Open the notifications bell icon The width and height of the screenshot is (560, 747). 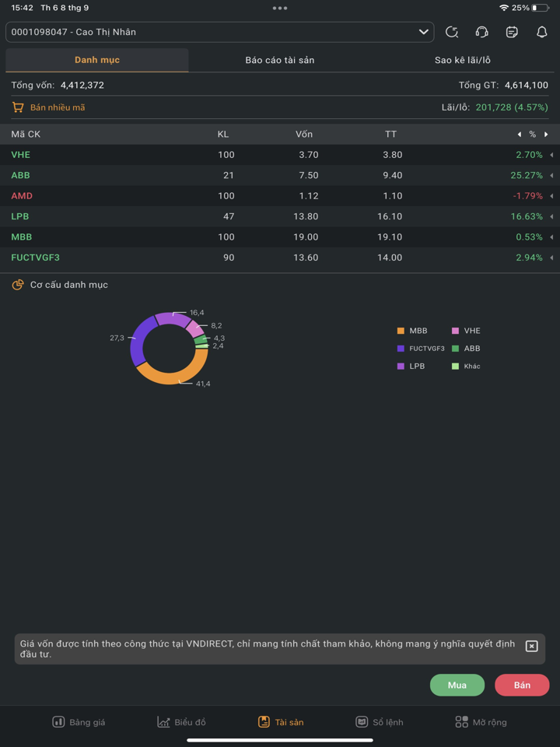pyautogui.click(x=542, y=32)
